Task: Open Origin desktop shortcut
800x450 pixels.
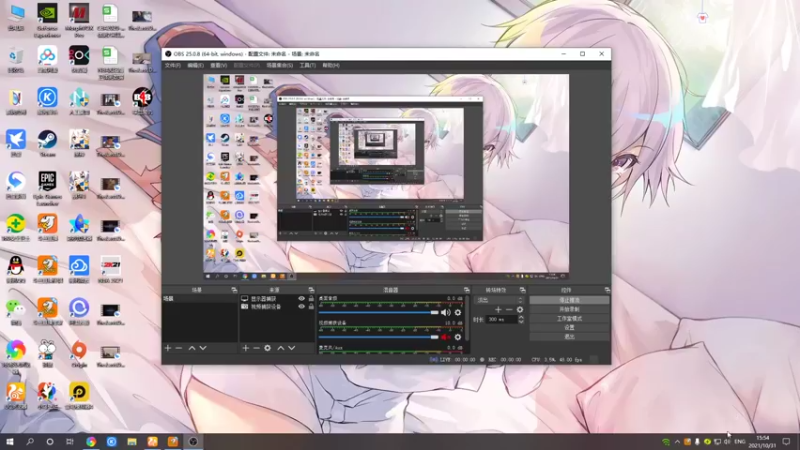Action: pyautogui.click(x=79, y=354)
